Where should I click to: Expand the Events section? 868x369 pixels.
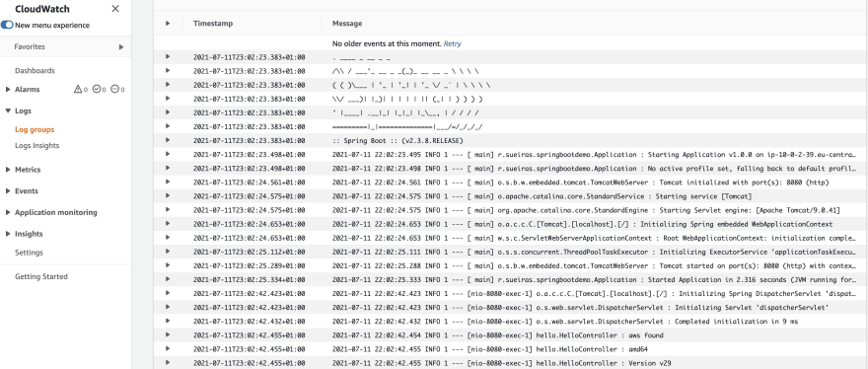[x=8, y=191]
